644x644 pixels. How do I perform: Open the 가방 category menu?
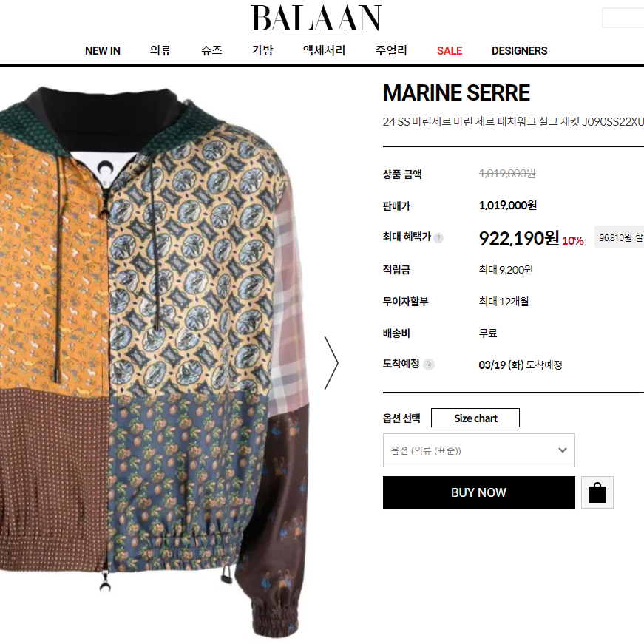click(262, 50)
